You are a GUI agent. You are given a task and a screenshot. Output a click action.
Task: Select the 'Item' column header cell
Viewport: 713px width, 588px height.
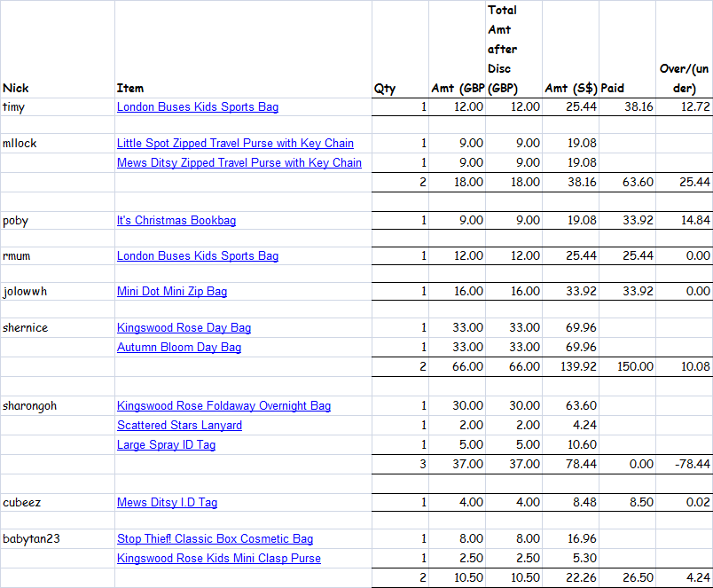243,49
